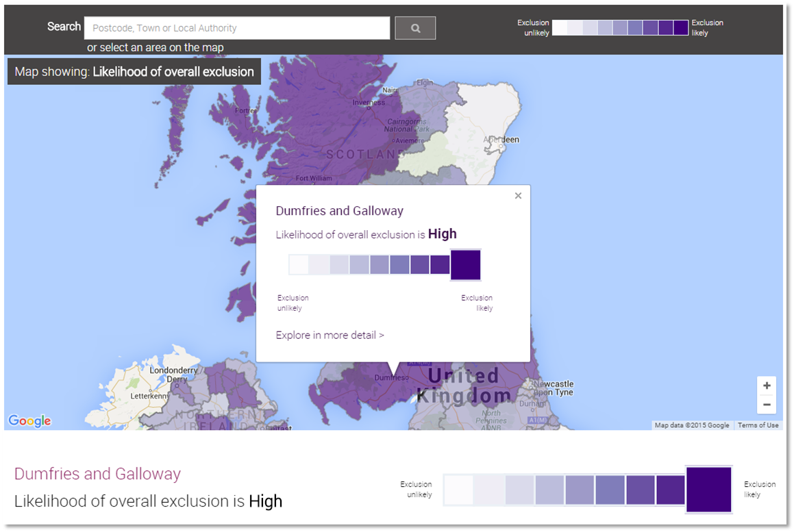Click the Cairngorms National Park label
The width and height of the screenshot is (794, 532).
point(407,125)
